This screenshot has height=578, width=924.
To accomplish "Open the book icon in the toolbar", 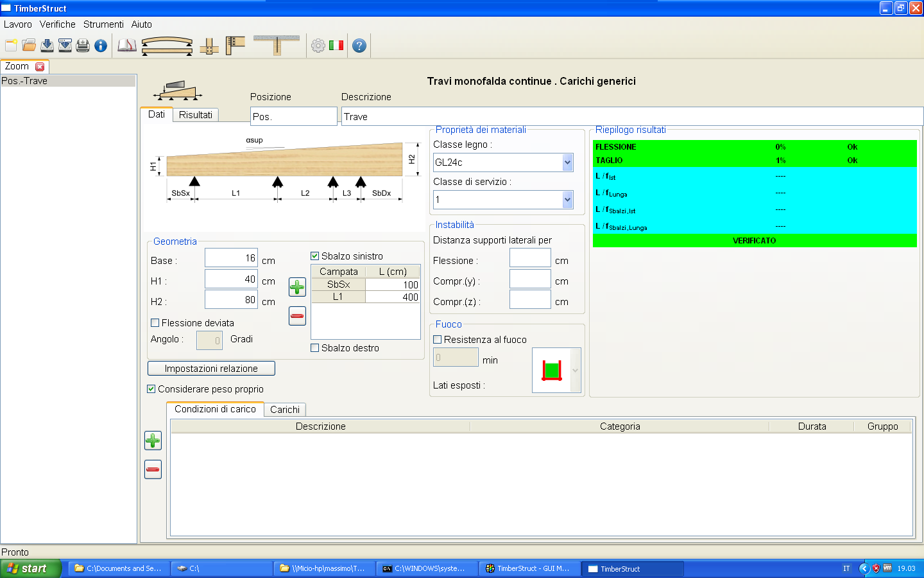I will pyautogui.click(x=127, y=46).
